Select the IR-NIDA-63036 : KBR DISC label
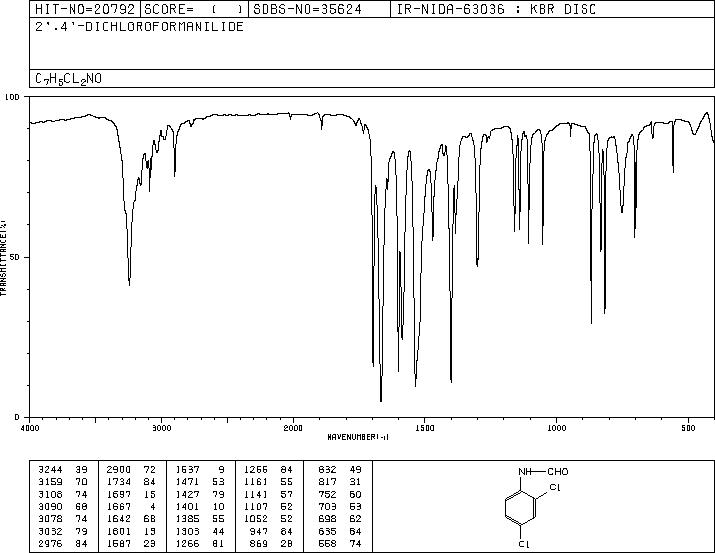This screenshot has width=715, height=553. click(496, 9)
